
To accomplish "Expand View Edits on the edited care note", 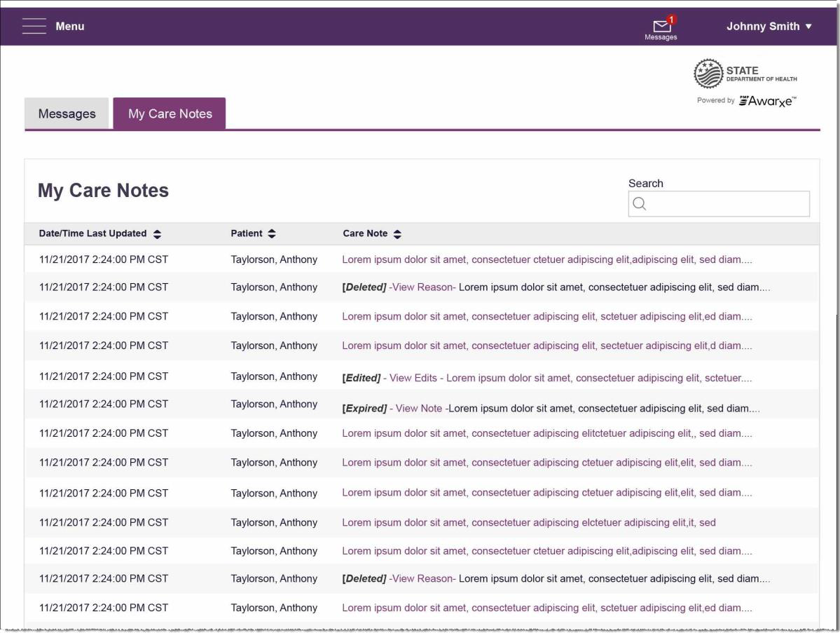I will (412, 379).
